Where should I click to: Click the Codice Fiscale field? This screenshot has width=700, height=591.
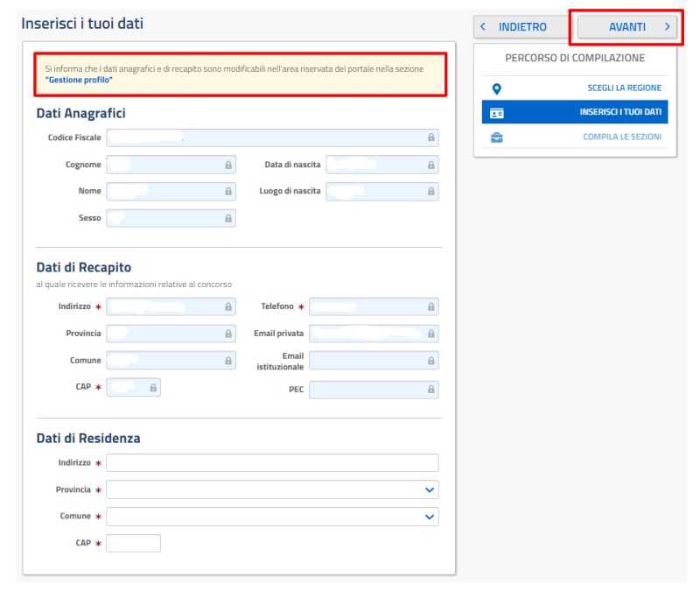pos(272,137)
